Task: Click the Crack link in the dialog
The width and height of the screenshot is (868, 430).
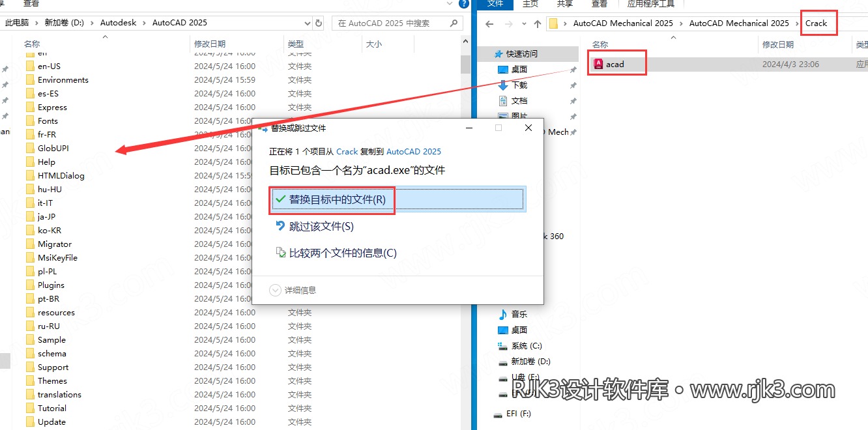Action: [347, 151]
